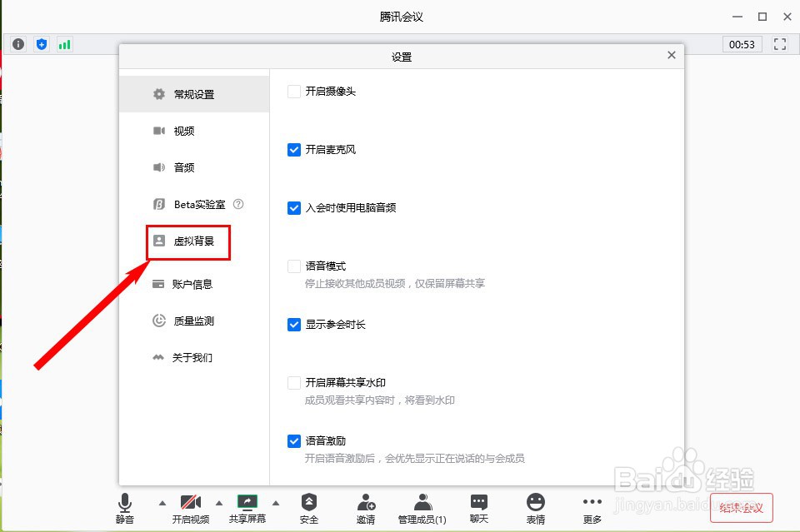Click logo icon beside 关于我们

[158, 357]
